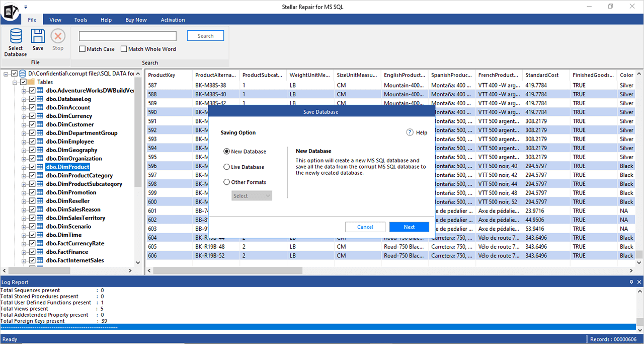Click the Select Database icon

[x=16, y=37]
